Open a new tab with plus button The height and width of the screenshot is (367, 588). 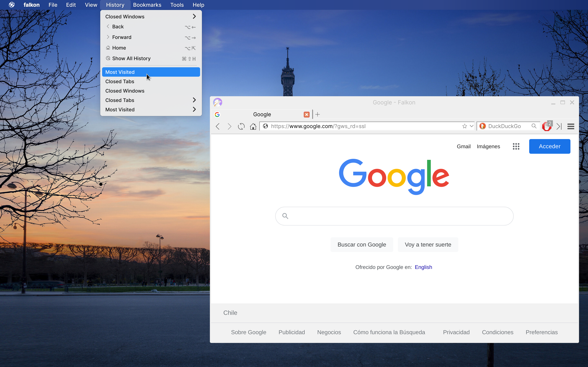[x=317, y=114]
